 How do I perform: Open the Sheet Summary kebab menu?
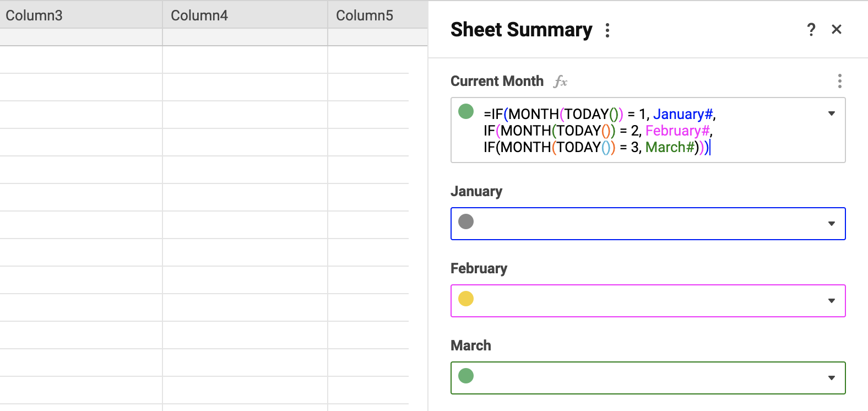pyautogui.click(x=607, y=30)
